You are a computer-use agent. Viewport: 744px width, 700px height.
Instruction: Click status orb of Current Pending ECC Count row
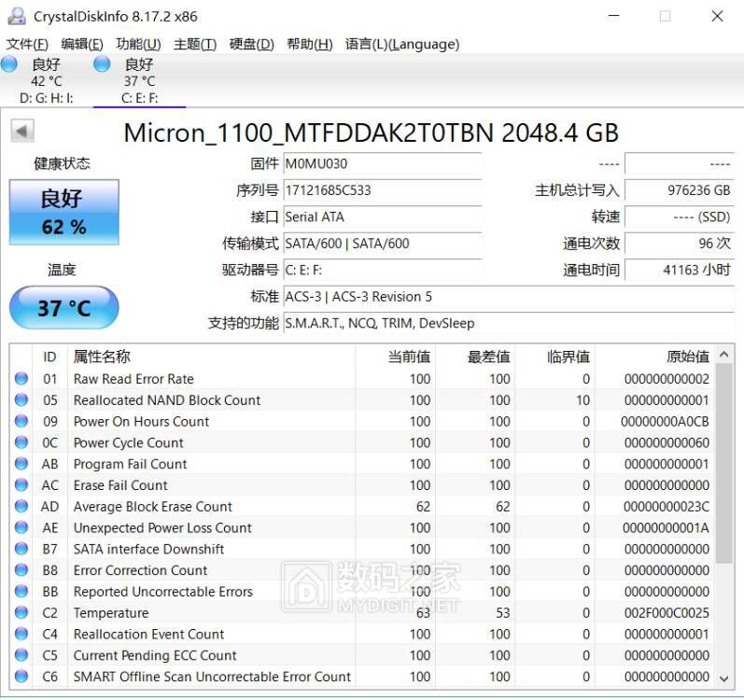[x=21, y=655]
